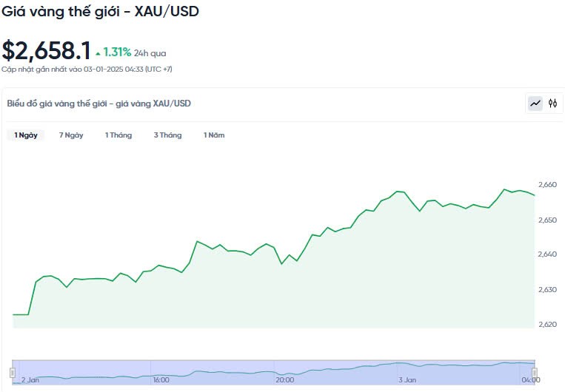The height and width of the screenshot is (392, 565).
Task: Show the 1 Tháng chart range
Action: coord(118,135)
